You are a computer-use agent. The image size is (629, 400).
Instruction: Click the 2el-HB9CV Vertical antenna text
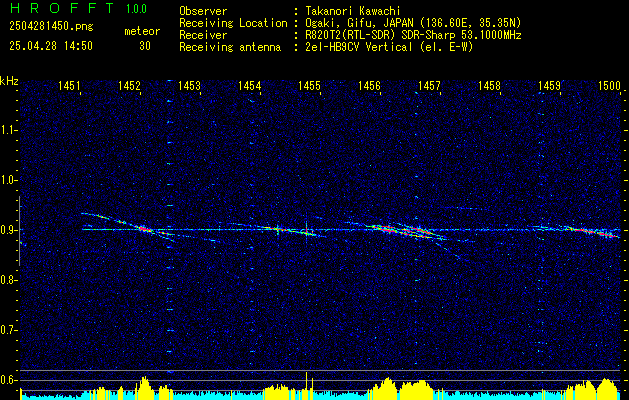pos(389,47)
